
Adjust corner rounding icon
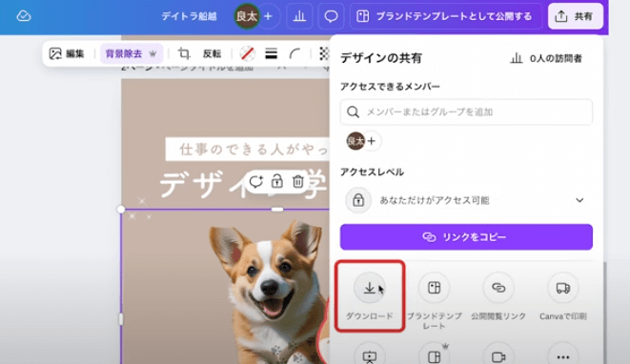click(295, 53)
